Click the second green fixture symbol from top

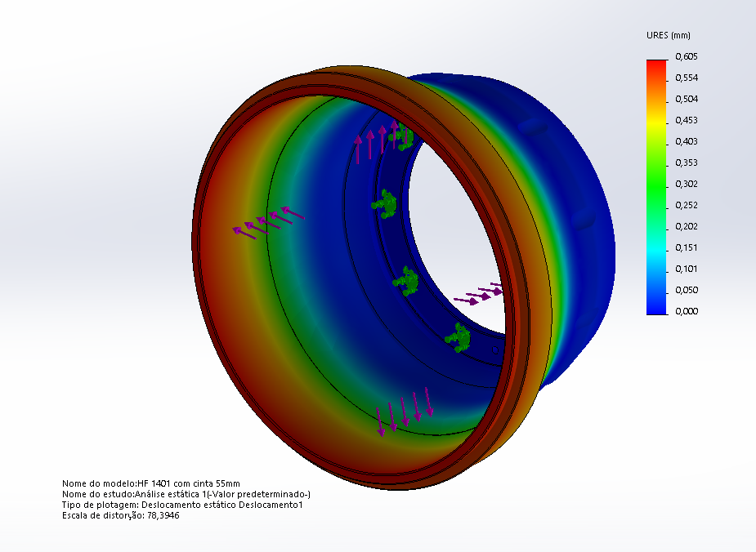(x=384, y=203)
